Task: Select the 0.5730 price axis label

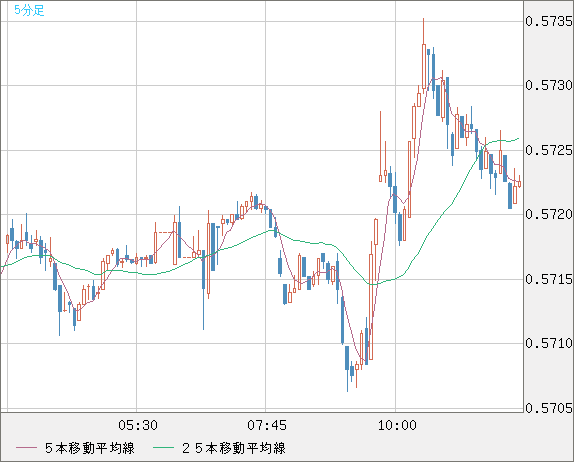Action: (x=549, y=85)
